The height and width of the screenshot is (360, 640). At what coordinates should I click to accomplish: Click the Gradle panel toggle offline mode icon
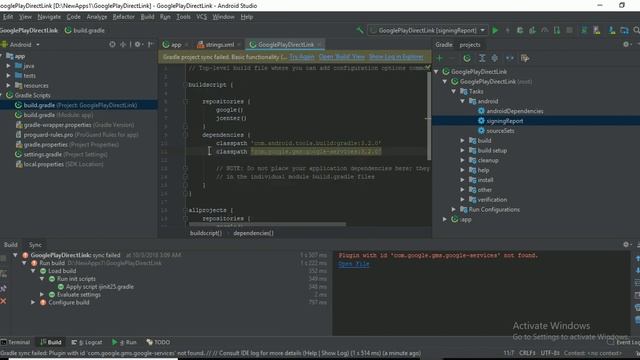(510, 58)
